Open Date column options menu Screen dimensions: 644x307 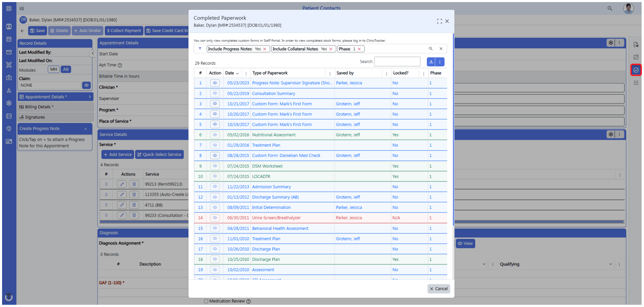246,73
